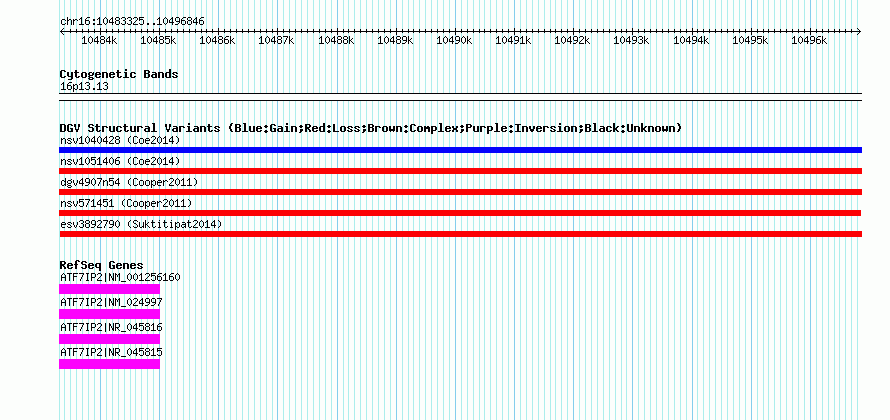This screenshot has width=890, height=420.
Task: Open the nsv1040428 (Coe2014) label
Action: (x=120, y=140)
